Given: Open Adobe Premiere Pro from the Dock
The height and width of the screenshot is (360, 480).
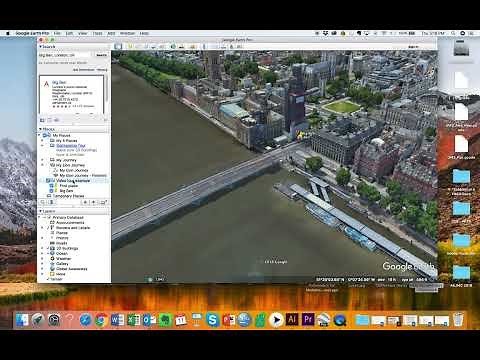Looking at the screenshot, I should coord(308,320).
